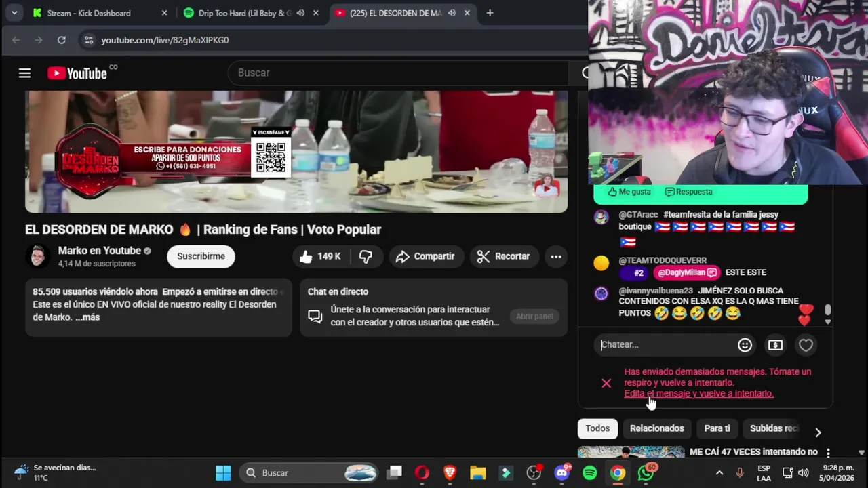This screenshot has height=488, width=868.
Task: Select the Relacionados filter chip
Action: [x=656, y=428]
